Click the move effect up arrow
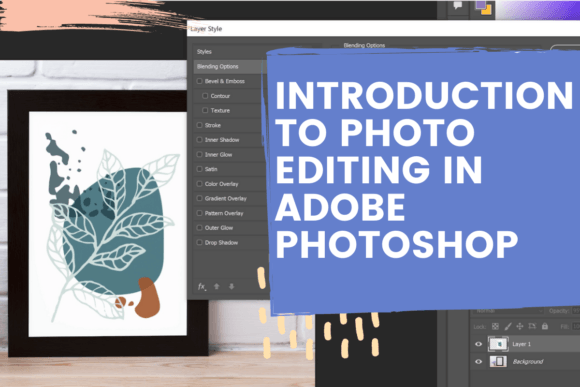This screenshot has width=580, height=387. [x=217, y=286]
